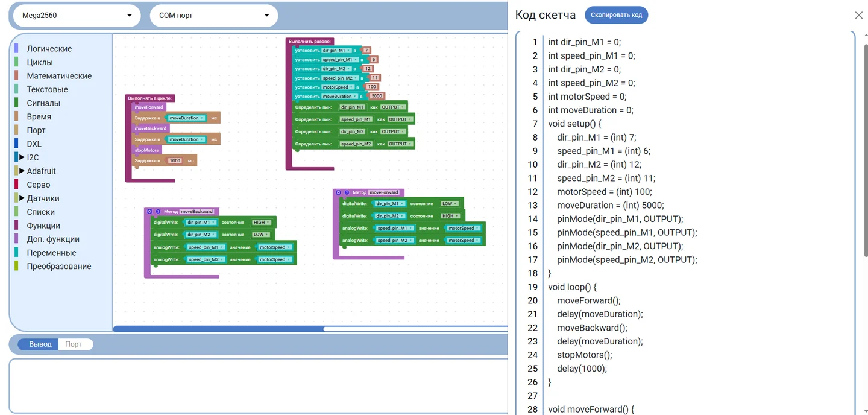Switch output panel to Порт

tap(74, 344)
